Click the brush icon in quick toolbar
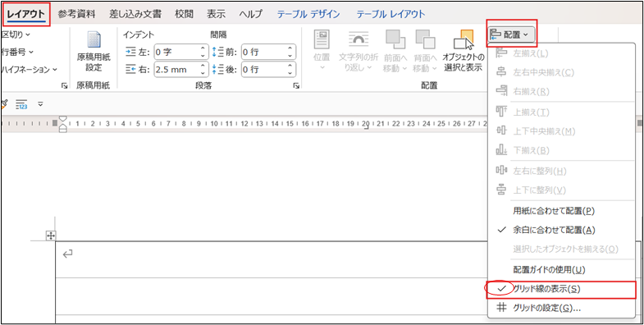 click(x=4, y=104)
